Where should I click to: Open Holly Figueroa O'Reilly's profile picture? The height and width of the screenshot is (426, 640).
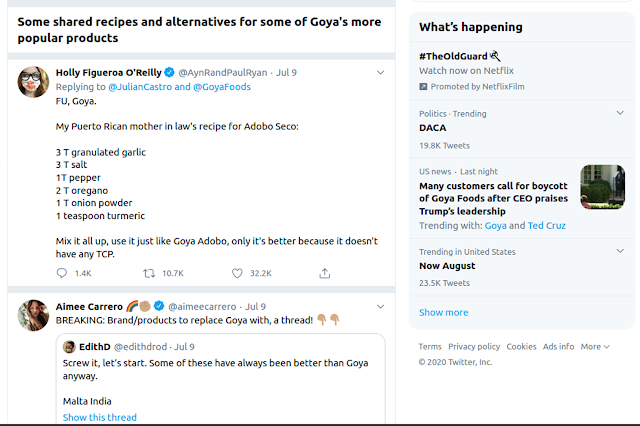pyautogui.click(x=34, y=81)
